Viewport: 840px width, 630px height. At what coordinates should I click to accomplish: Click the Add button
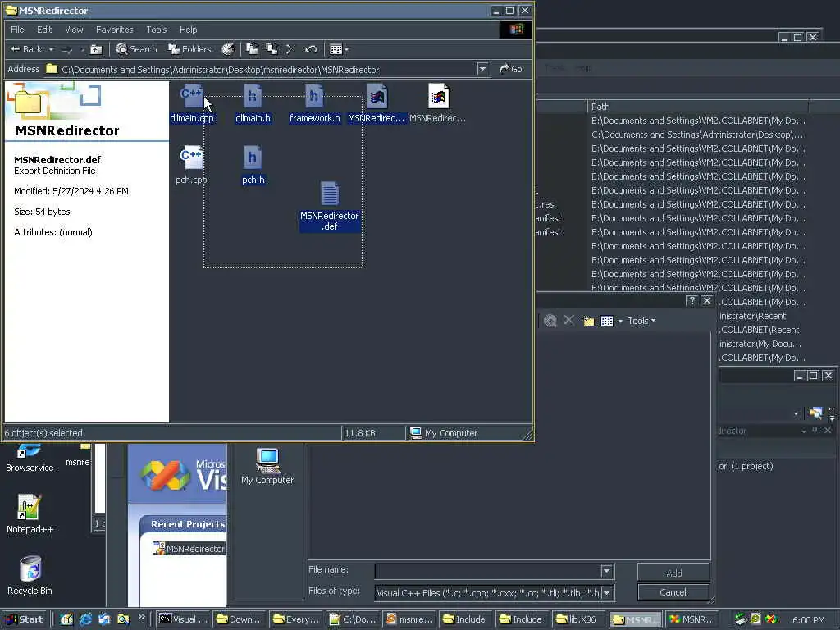(673, 573)
